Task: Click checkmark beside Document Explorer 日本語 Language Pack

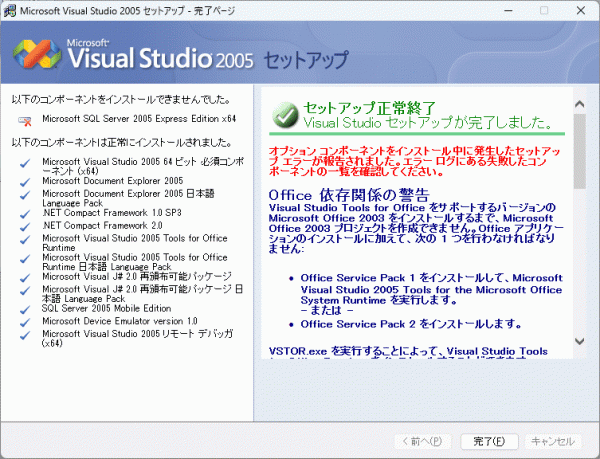Action: [x=25, y=195]
